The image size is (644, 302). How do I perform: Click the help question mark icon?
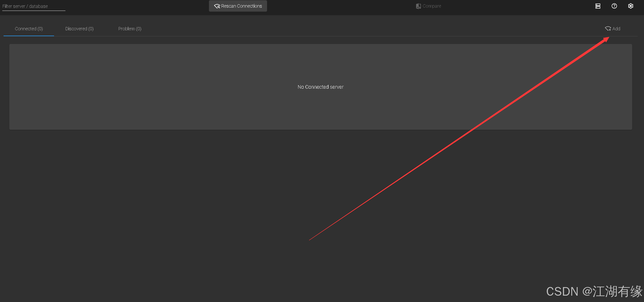coord(614,6)
